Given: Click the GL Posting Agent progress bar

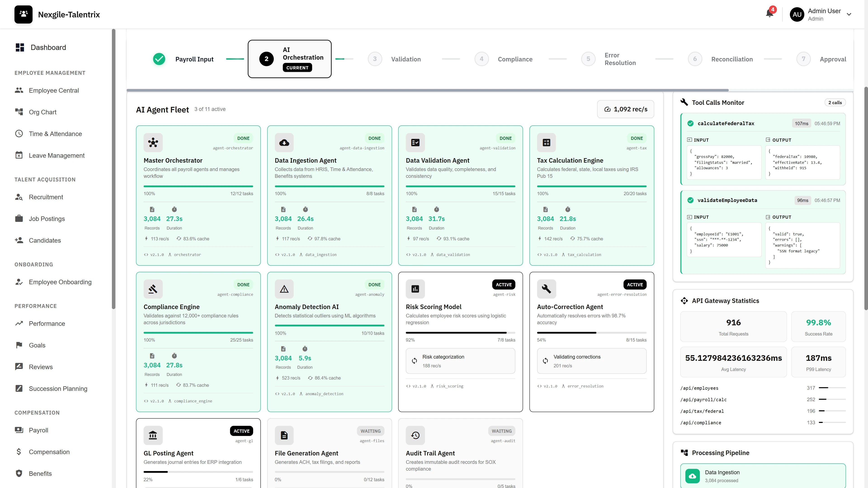Looking at the screenshot, I should 198,472.
